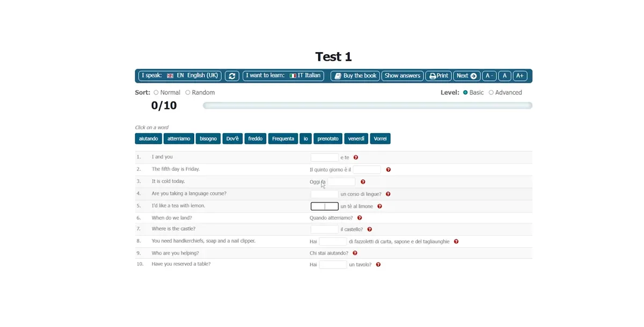Click the swap languages refresh icon
This screenshot has height=327, width=644.
point(232,76)
